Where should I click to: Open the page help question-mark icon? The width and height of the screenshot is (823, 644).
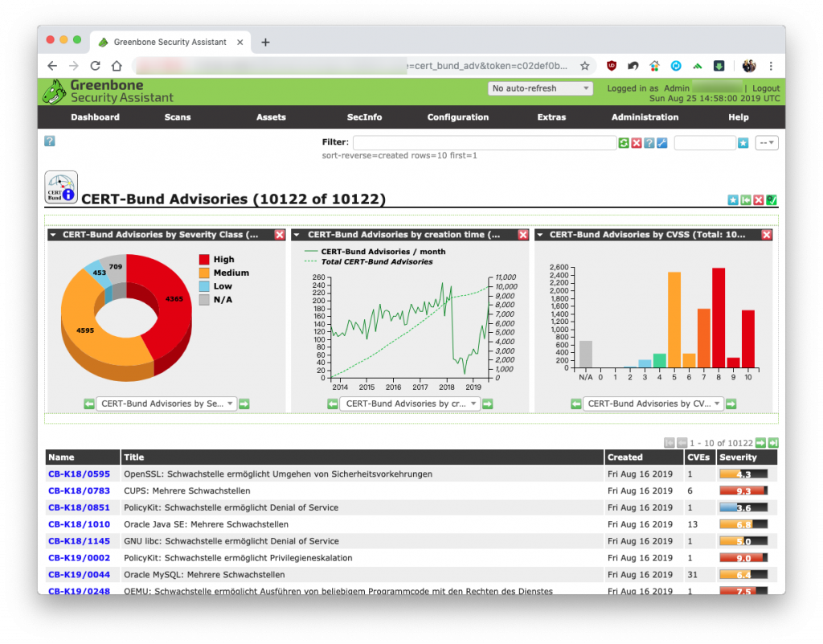[x=49, y=142]
